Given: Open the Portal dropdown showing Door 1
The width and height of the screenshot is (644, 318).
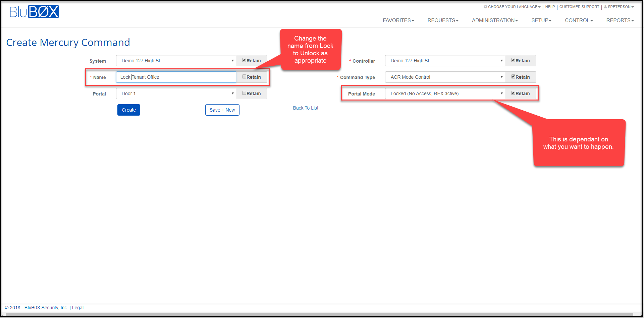Looking at the screenshot, I should point(176,93).
